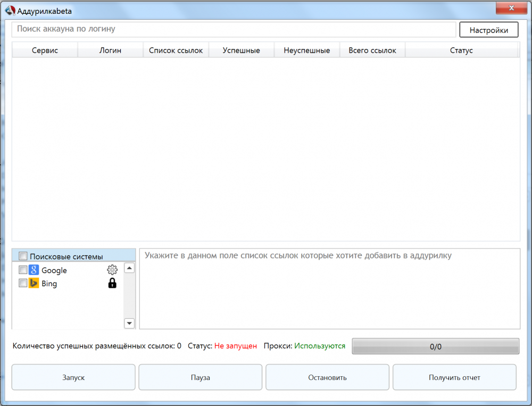Enable the Bing checkbox

click(23, 283)
